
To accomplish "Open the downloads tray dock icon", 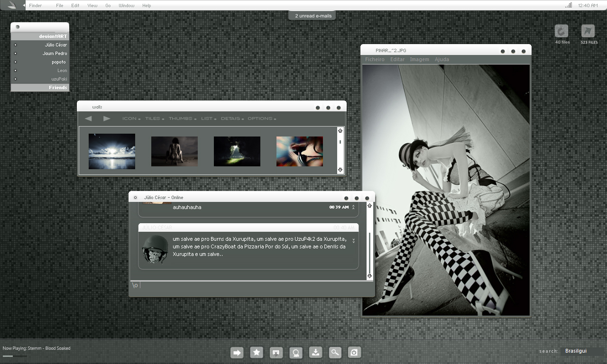I will pos(315,353).
